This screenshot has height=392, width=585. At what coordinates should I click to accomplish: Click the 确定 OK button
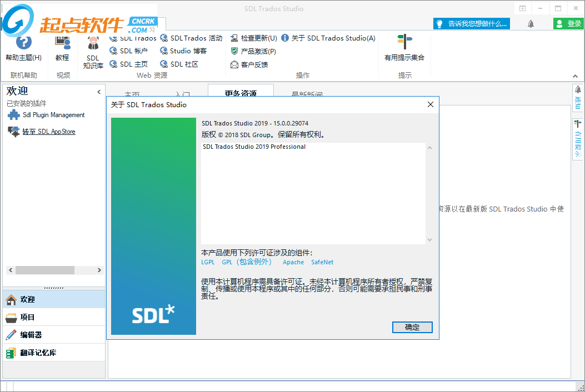click(412, 327)
